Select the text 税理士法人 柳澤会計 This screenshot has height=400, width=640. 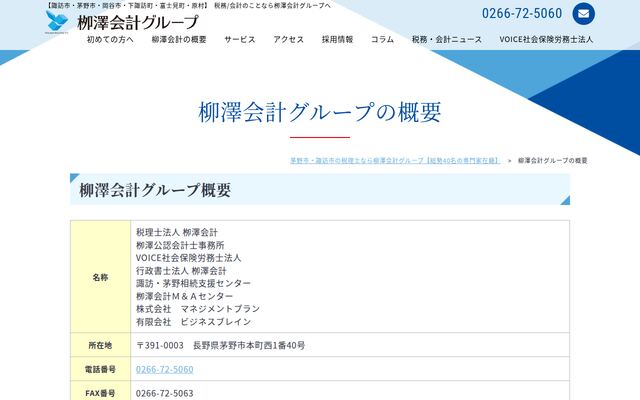177,232
